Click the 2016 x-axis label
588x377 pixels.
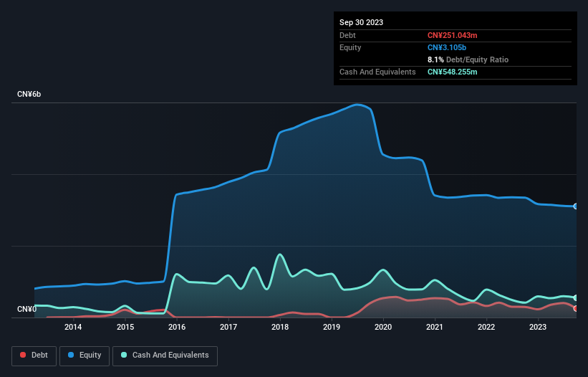point(177,327)
